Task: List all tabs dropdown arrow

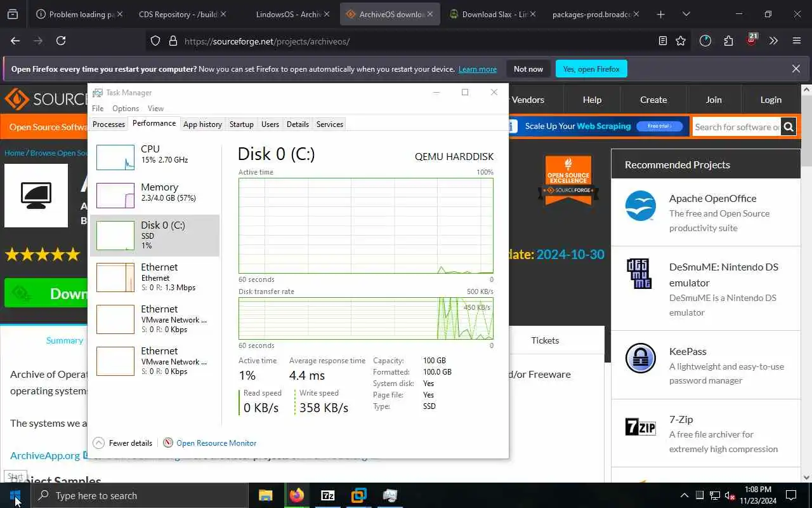Action: coord(686,14)
